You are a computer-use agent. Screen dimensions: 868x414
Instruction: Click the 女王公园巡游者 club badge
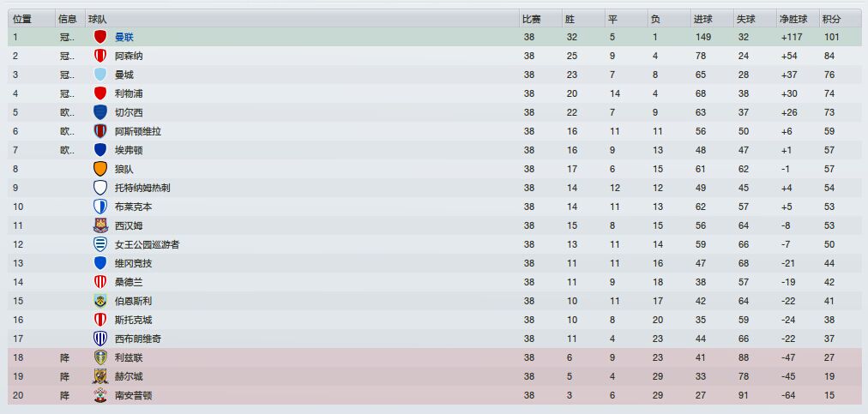100,244
